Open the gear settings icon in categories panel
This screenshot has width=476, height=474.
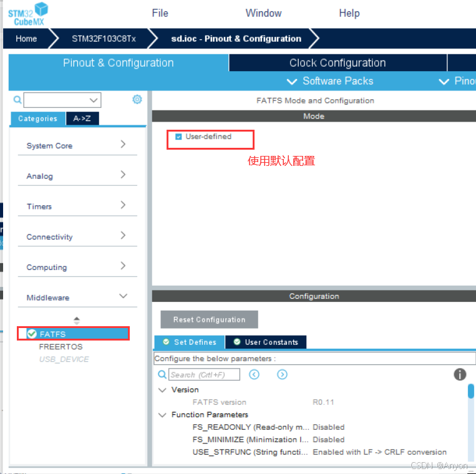click(137, 99)
